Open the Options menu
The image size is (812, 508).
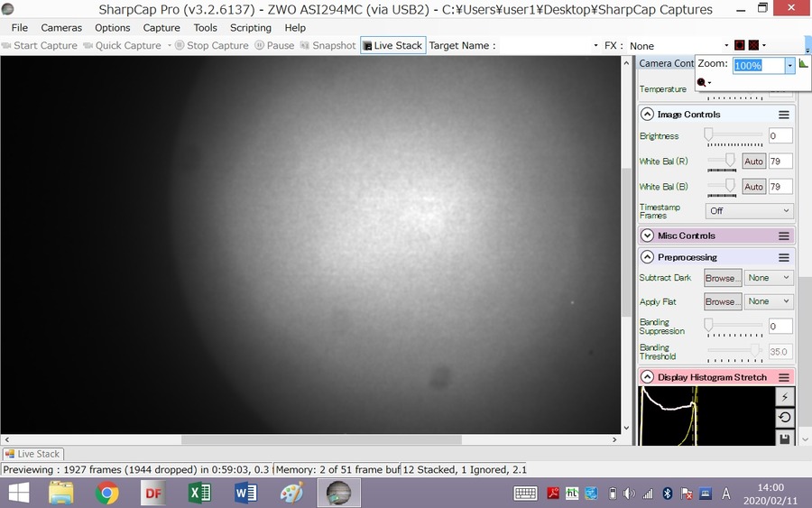[113, 27]
